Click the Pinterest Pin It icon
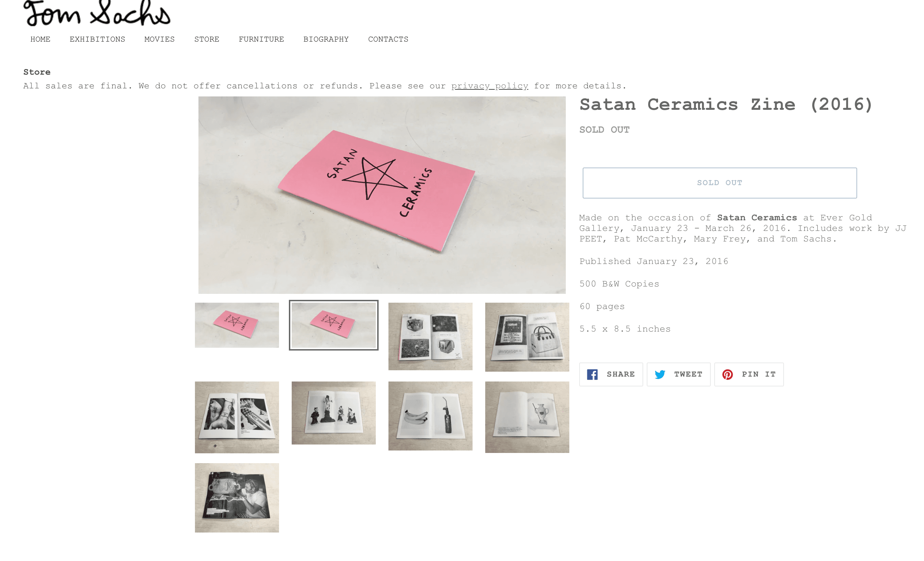Viewport: 924px width, 561px height. [x=728, y=374]
